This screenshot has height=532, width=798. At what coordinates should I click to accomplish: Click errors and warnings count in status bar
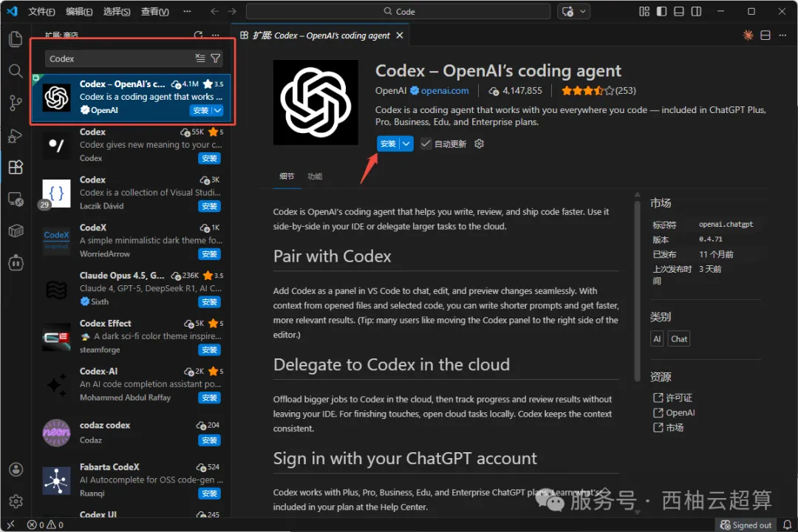[45, 525]
